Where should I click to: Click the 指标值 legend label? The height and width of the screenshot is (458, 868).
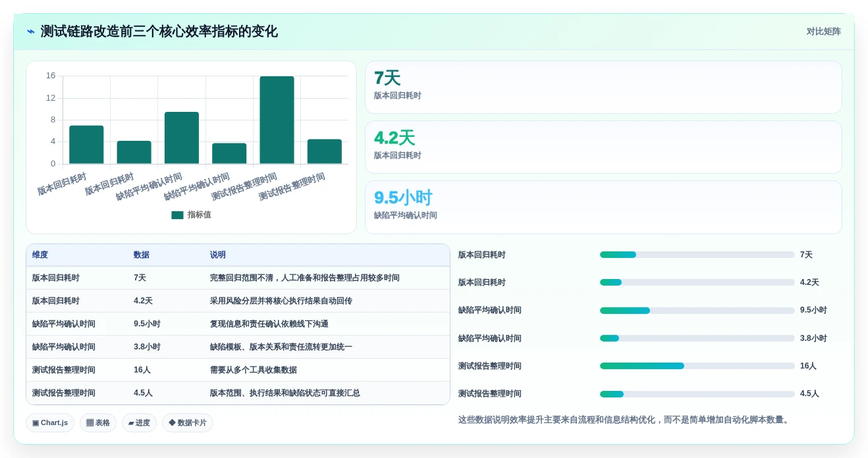point(199,215)
